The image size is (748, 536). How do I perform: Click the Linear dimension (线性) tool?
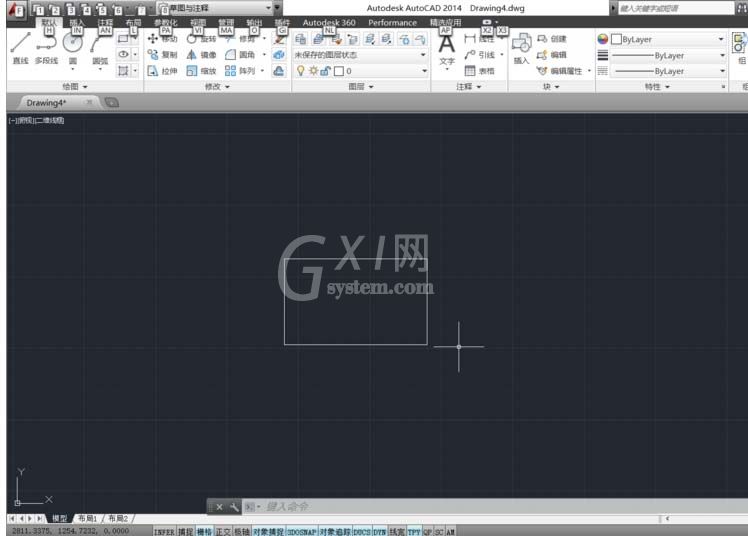479,39
